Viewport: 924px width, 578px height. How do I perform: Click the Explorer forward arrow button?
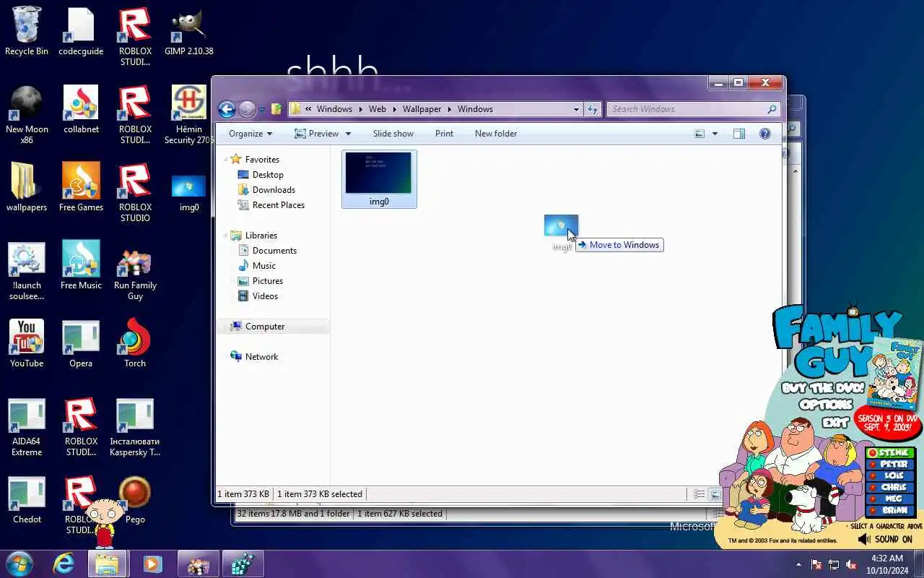tap(247, 109)
